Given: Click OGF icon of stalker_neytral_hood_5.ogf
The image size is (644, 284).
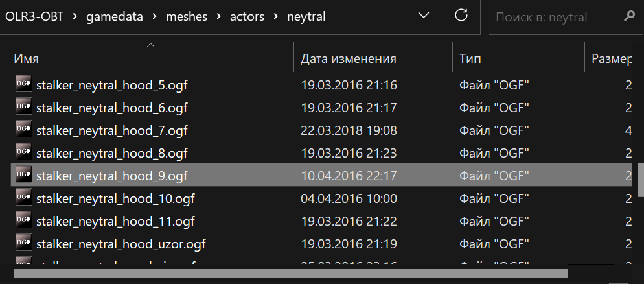Looking at the screenshot, I should click(x=23, y=84).
